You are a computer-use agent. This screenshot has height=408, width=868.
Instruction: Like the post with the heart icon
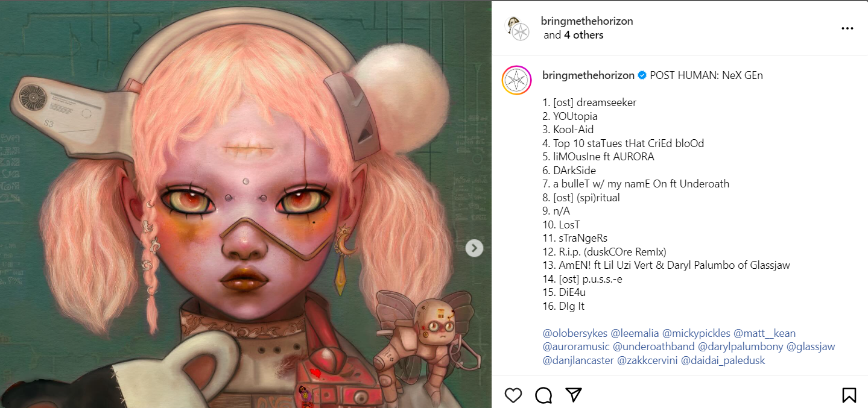point(513,395)
